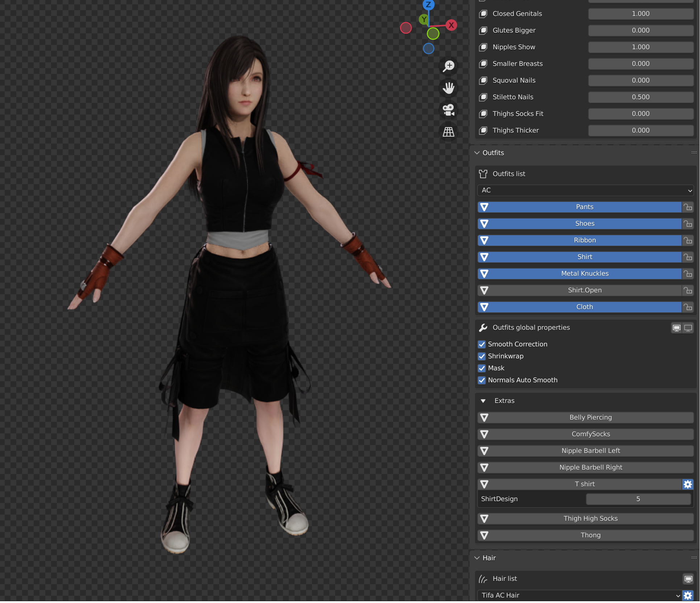This screenshot has height=603, width=700.
Task: Click the Outfits panel drag grip dots
Action: 694,153
